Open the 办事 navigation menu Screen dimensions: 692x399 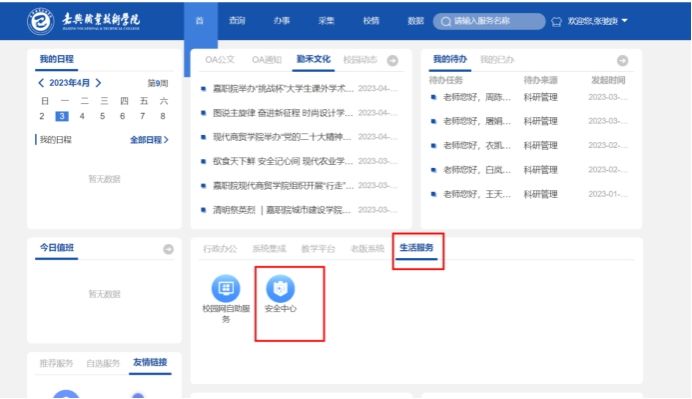pos(282,20)
